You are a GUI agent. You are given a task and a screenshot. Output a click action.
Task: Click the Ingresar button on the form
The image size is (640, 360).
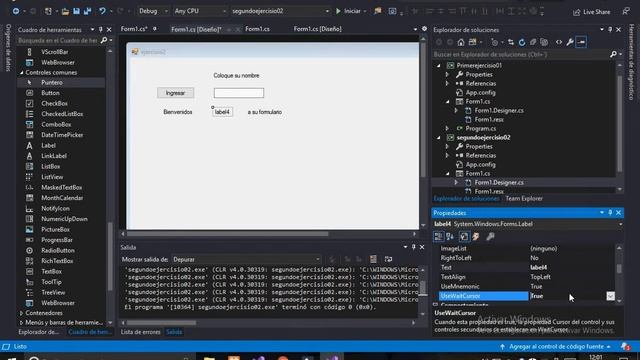pos(176,93)
